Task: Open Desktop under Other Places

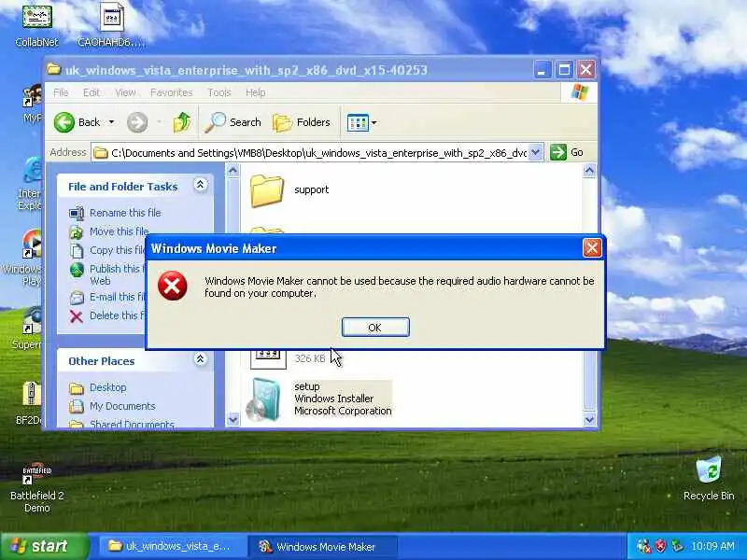Action: (107, 387)
